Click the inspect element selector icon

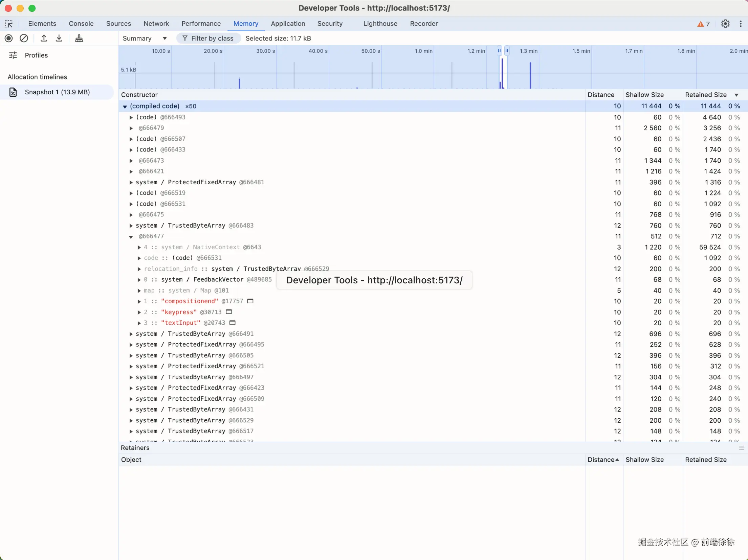point(9,24)
